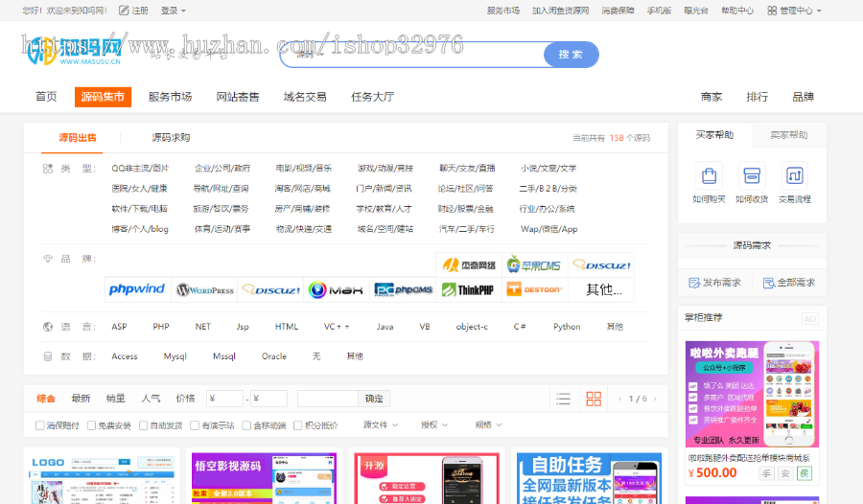Open the 登录 dropdown in top bar
The width and height of the screenshot is (863, 504).
point(174,11)
